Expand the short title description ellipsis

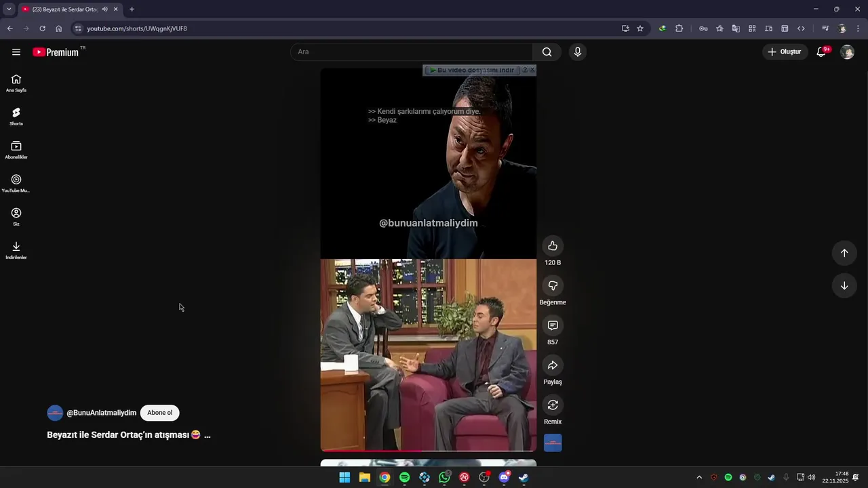(208, 435)
